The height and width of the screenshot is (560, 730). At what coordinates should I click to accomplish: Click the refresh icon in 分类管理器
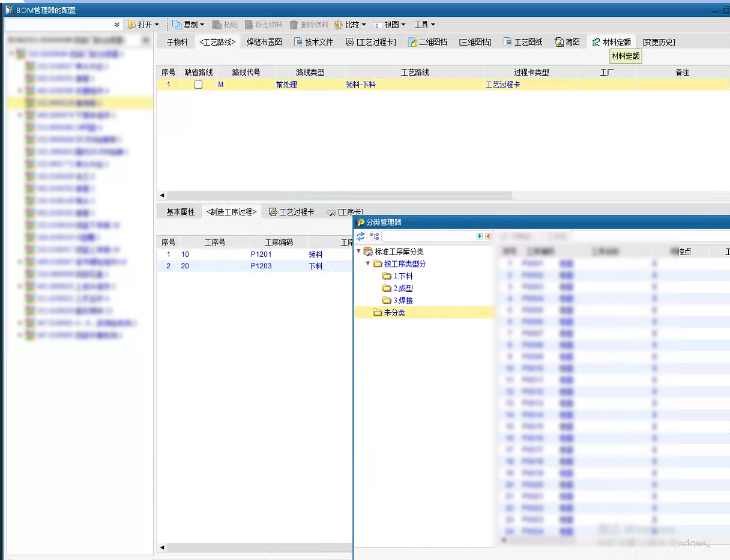pos(361,236)
